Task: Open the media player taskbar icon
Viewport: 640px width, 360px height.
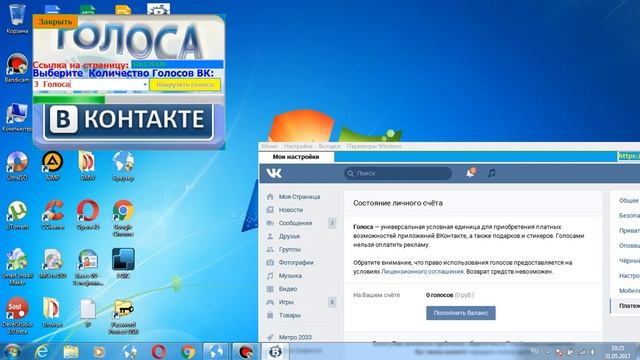Action: (99, 351)
